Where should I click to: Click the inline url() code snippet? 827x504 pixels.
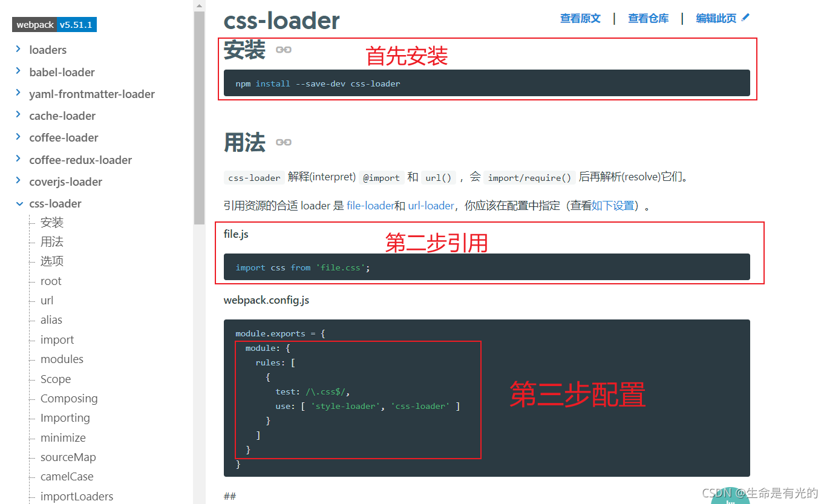(438, 178)
